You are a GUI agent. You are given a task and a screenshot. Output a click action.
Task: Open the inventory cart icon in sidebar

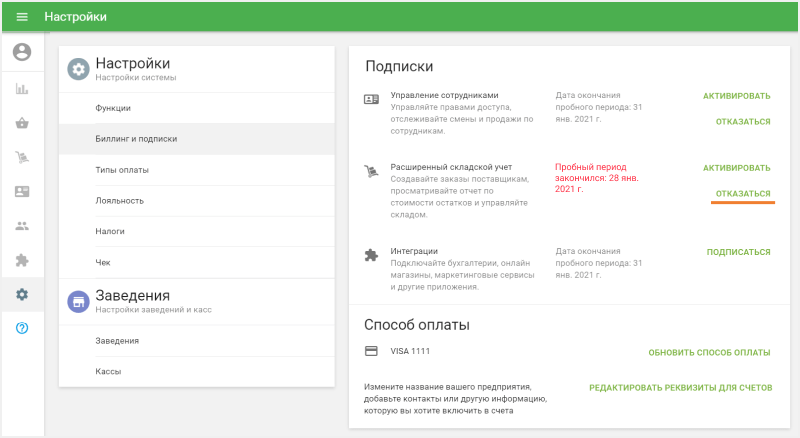click(22, 157)
